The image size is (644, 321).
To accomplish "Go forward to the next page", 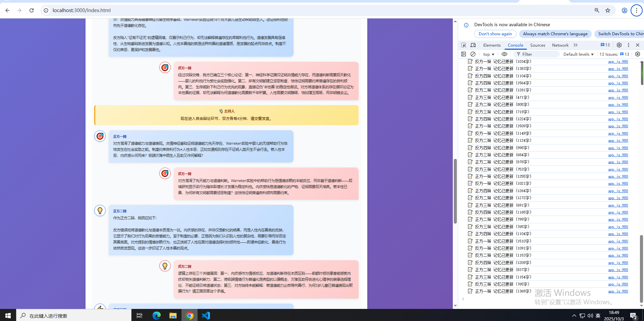I will pos(19,10).
